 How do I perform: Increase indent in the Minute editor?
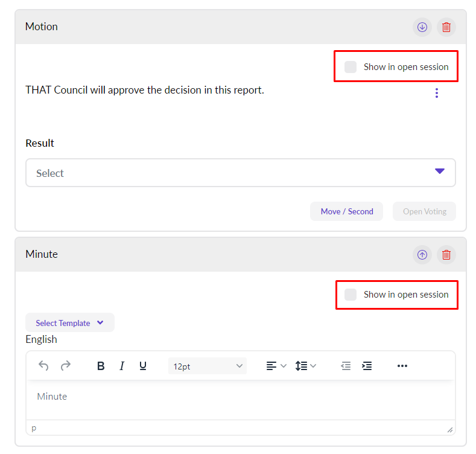[367, 366]
